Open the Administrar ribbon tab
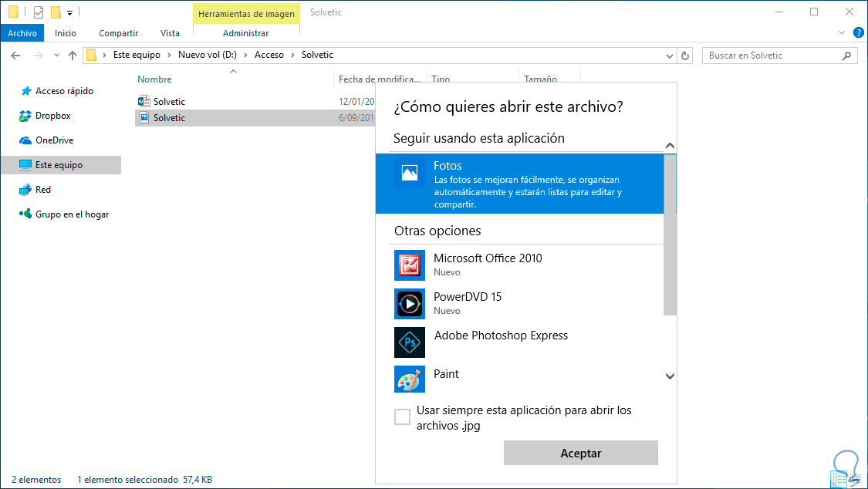This screenshot has width=868, height=489. [x=246, y=33]
